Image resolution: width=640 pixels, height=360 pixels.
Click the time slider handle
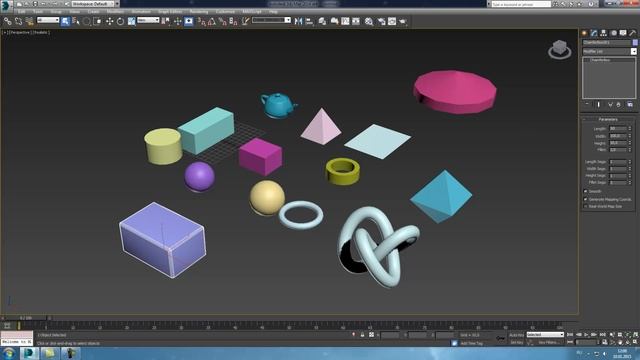coord(26,318)
